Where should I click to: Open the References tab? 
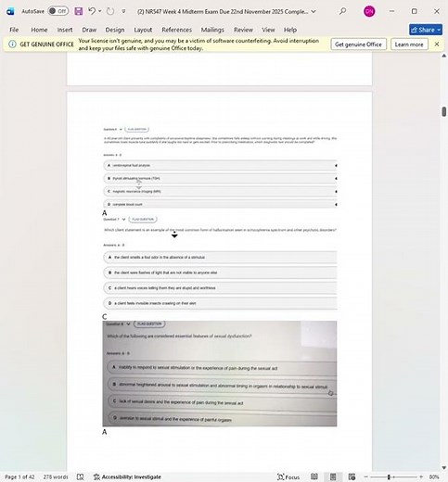176,30
